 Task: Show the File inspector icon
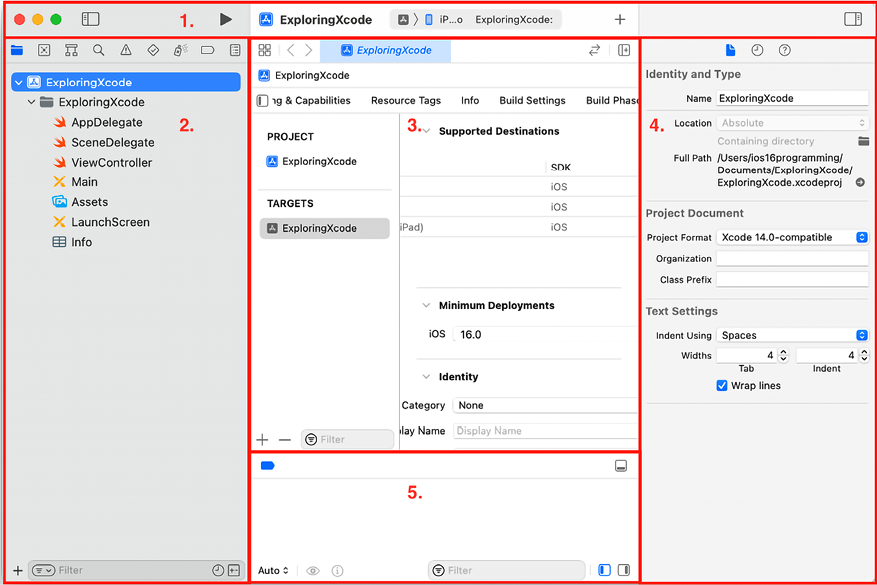730,50
